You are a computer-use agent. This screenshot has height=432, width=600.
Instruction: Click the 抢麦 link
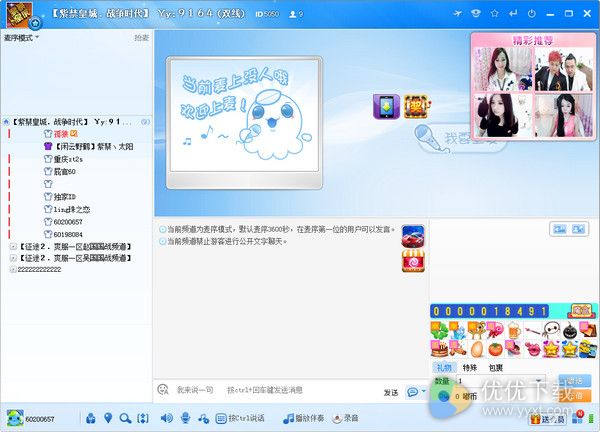pyautogui.click(x=141, y=37)
